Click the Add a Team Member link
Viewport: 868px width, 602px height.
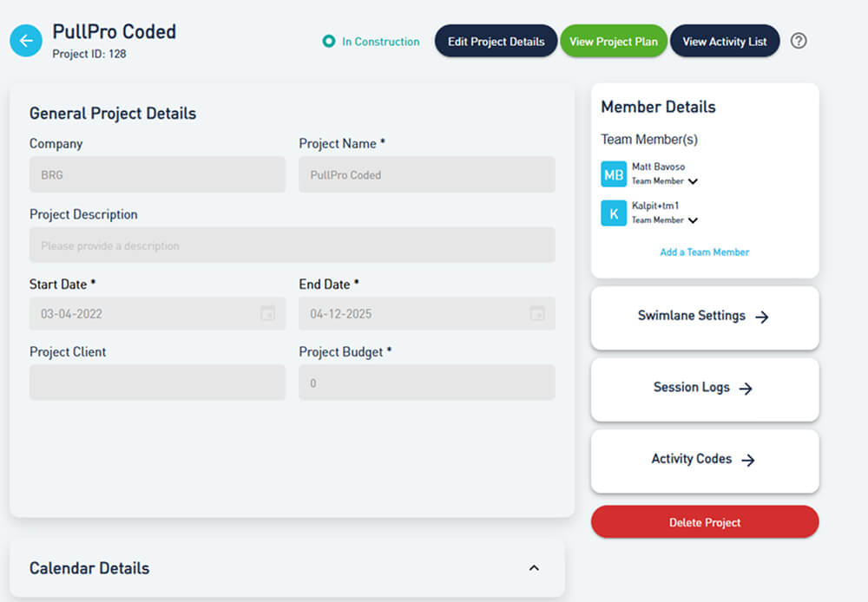pyautogui.click(x=704, y=252)
